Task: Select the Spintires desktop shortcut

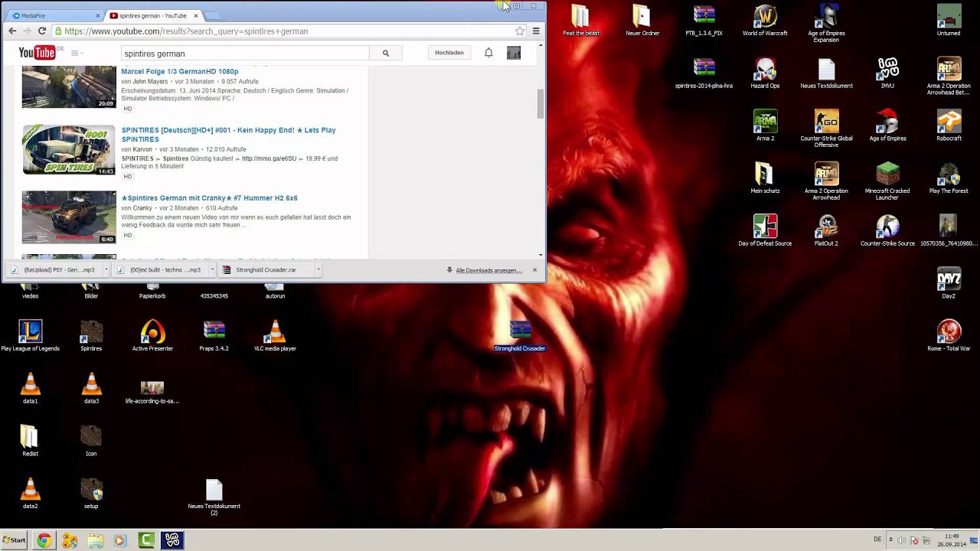Action: [91, 337]
